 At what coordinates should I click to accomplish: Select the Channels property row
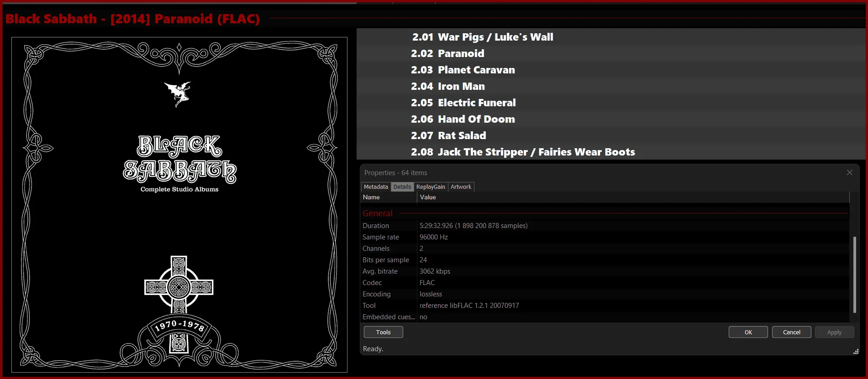point(605,249)
